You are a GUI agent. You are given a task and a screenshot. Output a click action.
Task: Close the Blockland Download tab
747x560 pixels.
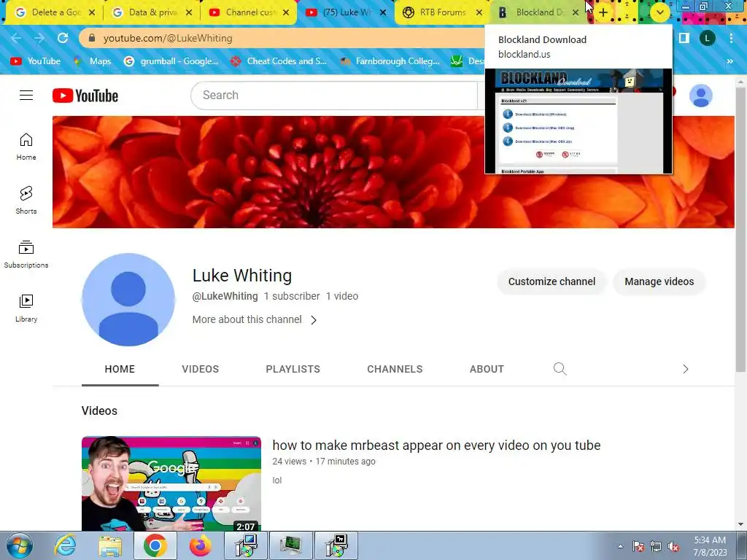[x=576, y=12]
